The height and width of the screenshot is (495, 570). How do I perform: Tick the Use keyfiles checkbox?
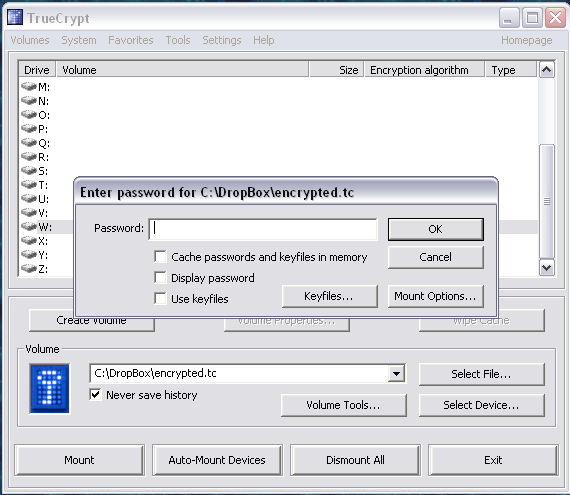[x=160, y=299]
